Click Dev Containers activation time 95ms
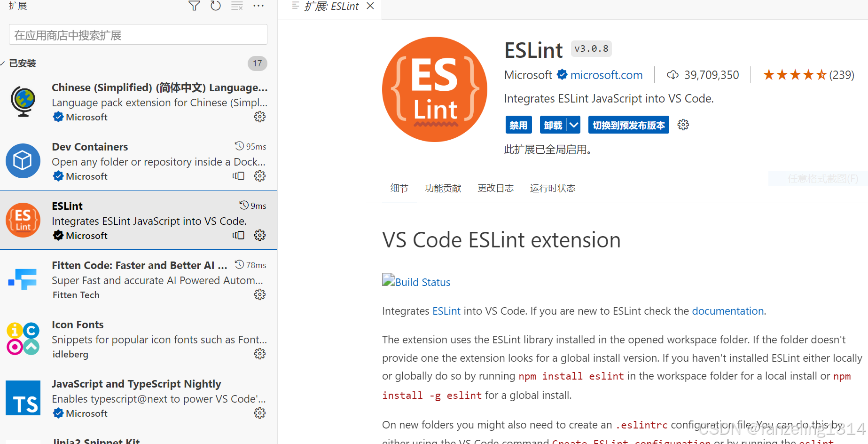 [251, 146]
